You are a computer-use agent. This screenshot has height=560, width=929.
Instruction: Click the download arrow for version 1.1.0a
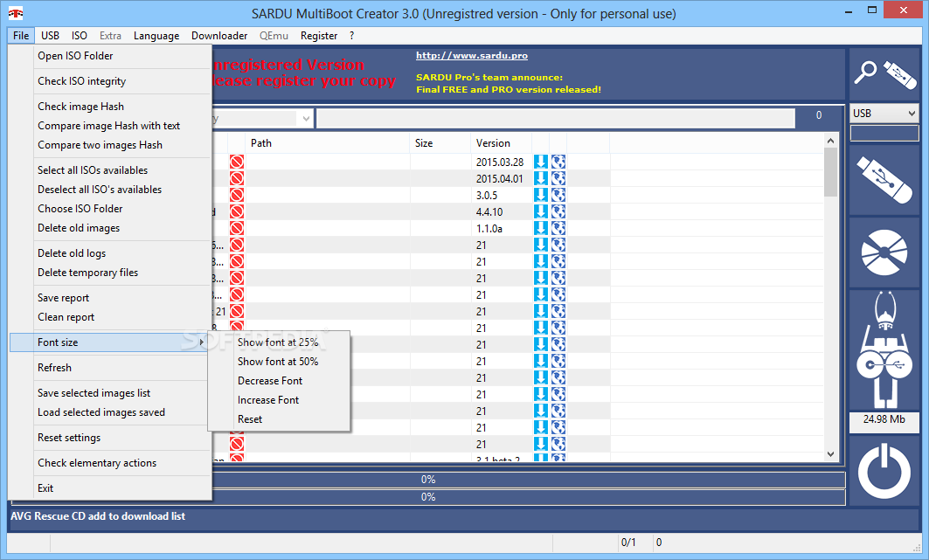[x=540, y=228]
